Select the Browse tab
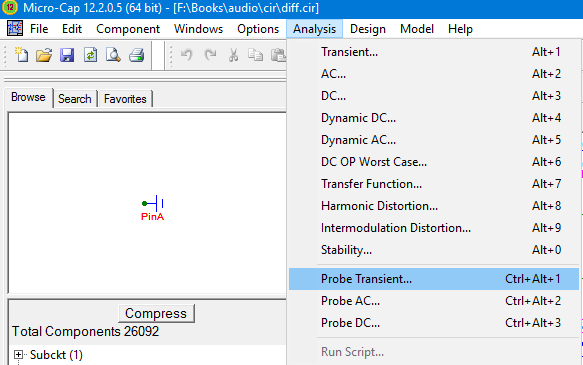Viewport: 583px width, 365px height. tap(28, 97)
